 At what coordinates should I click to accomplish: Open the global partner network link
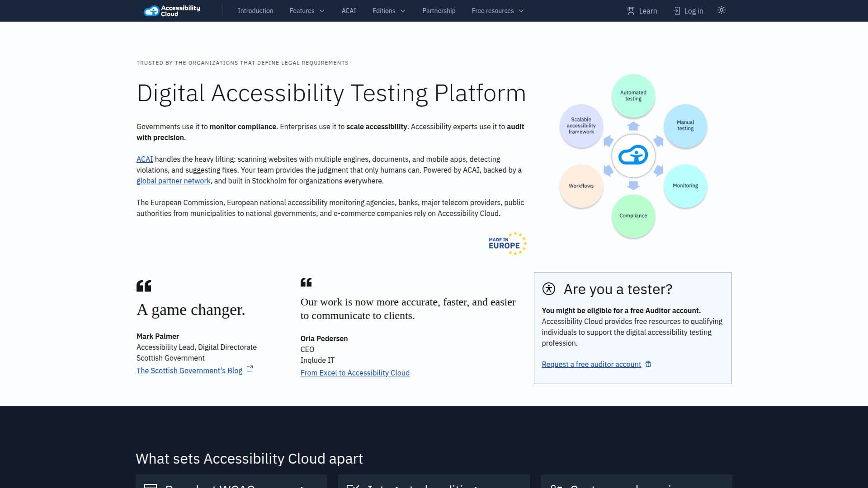tap(174, 181)
